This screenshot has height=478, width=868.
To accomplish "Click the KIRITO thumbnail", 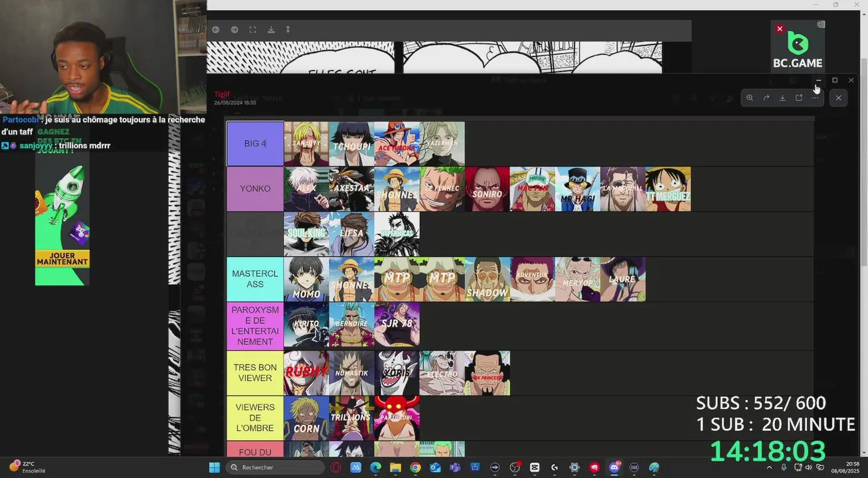I will coord(306,325).
